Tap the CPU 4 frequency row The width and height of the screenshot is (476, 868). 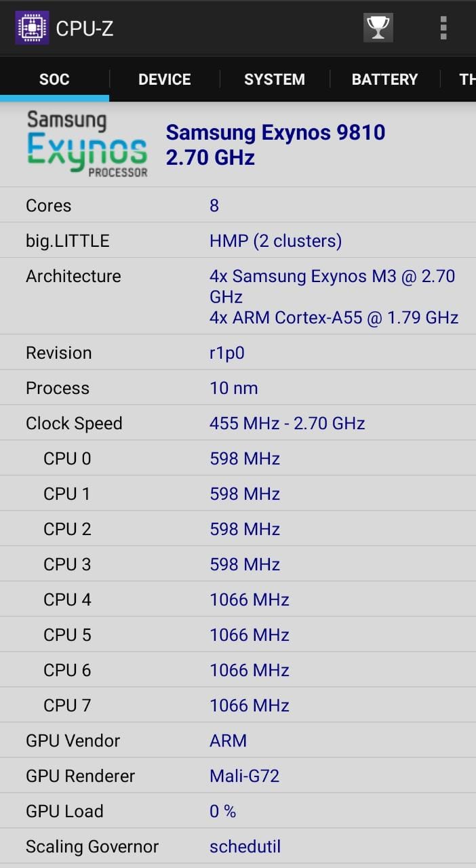(238, 599)
